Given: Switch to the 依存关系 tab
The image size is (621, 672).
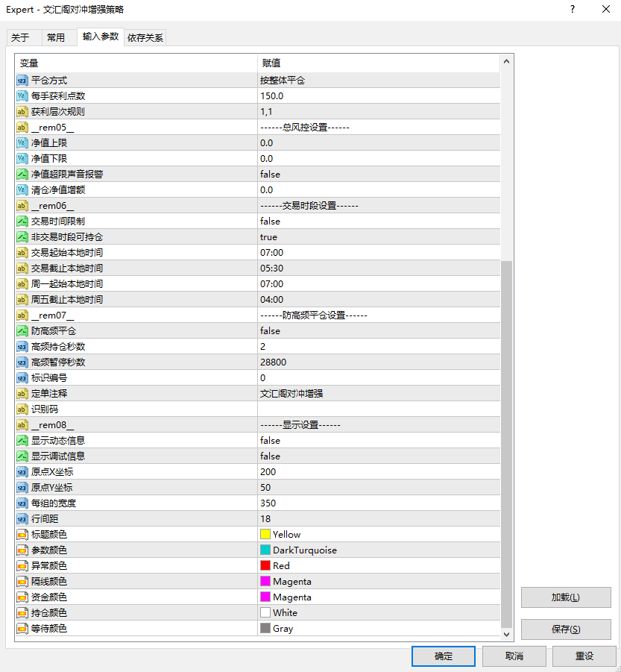Looking at the screenshot, I should coord(145,37).
